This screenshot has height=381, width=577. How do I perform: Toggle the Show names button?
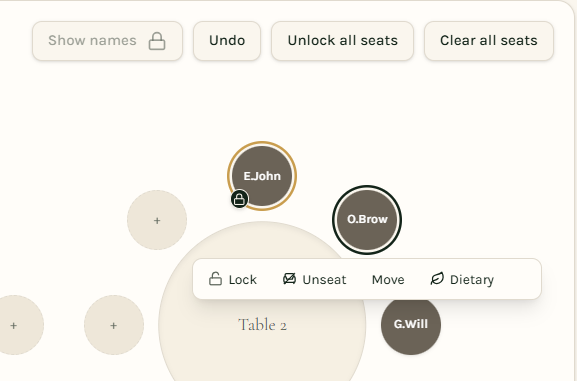coord(107,41)
